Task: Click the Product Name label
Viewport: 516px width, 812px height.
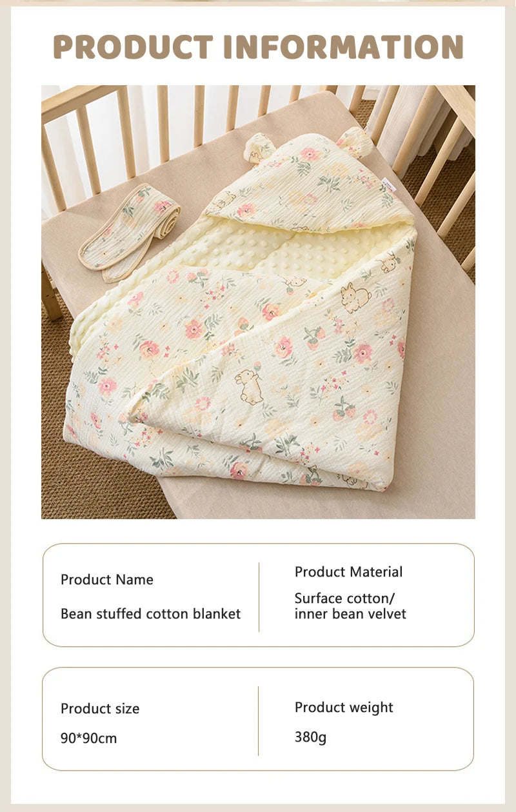Action: [x=107, y=579]
